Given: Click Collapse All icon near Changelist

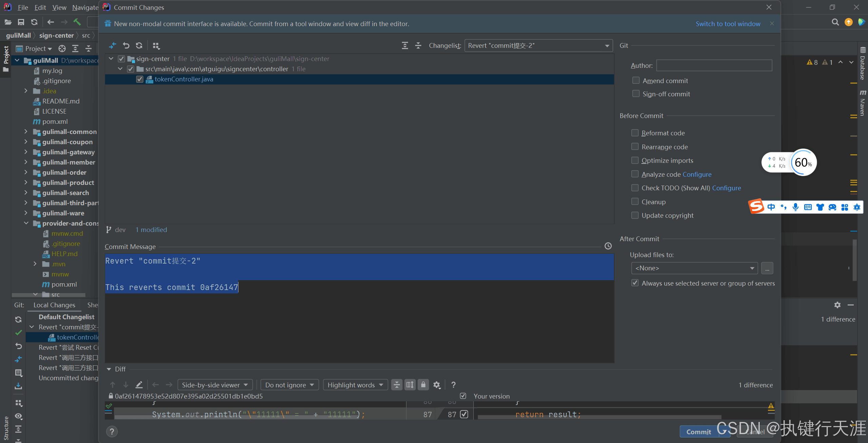Looking at the screenshot, I should click(418, 45).
